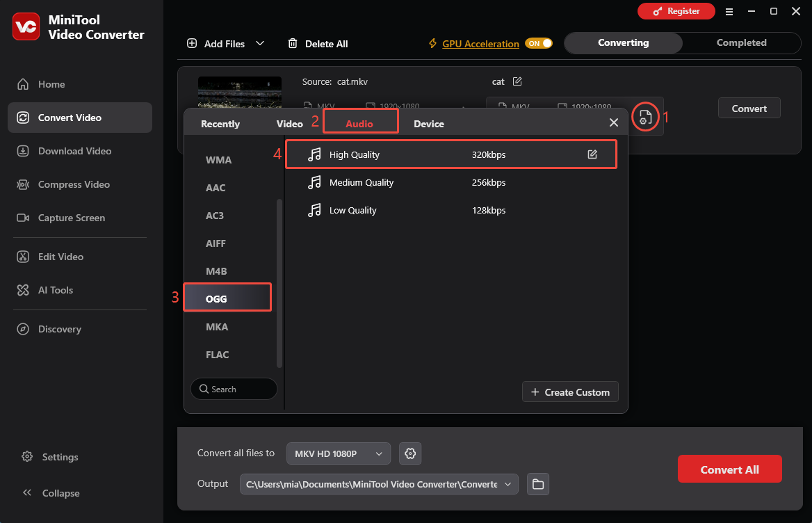This screenshot has height=523, width=812.
Task: Select AAC format
Action: click(x=216, y=188)
